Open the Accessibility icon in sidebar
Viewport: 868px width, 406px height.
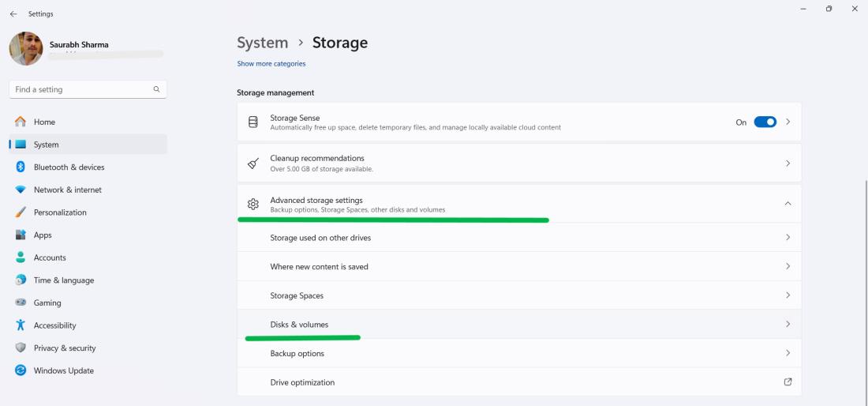pos(21,325)
